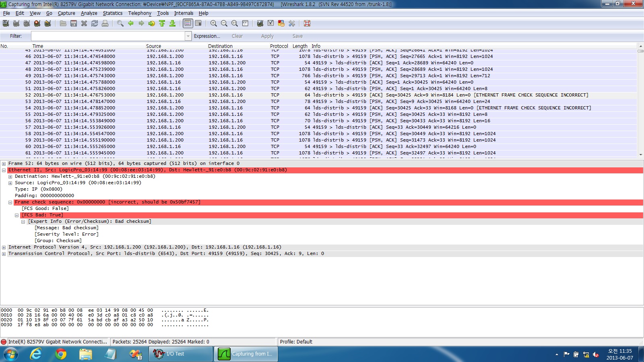The image size is (644, 362).
Task: Launch Internet Explorer from taskbar
Action: (36, 354)
